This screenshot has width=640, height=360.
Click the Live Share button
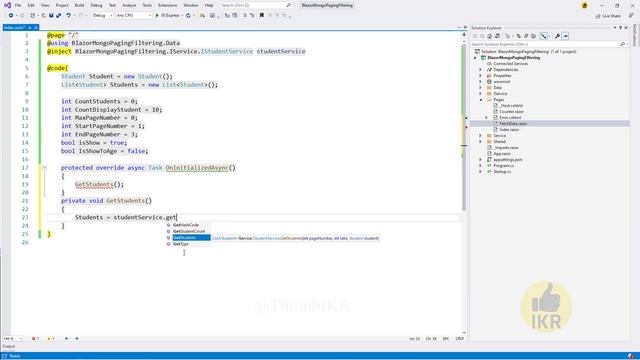tap(608, 16)
